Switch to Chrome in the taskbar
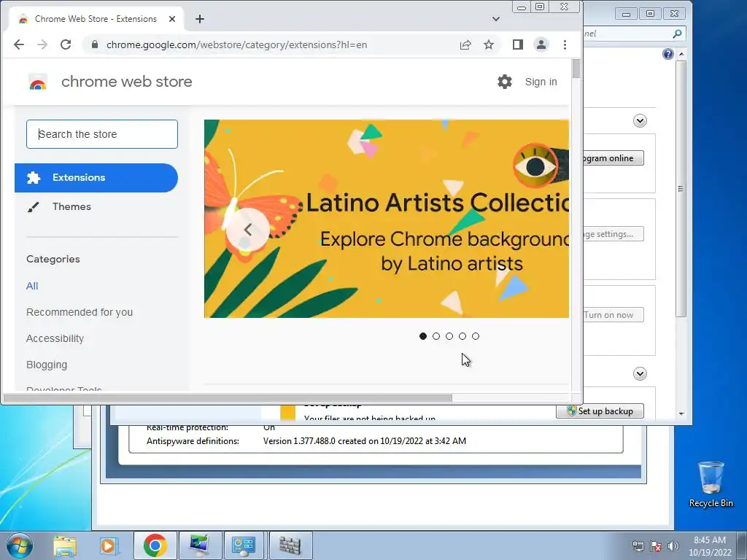The image size is (747, 560). click(155, 545)
